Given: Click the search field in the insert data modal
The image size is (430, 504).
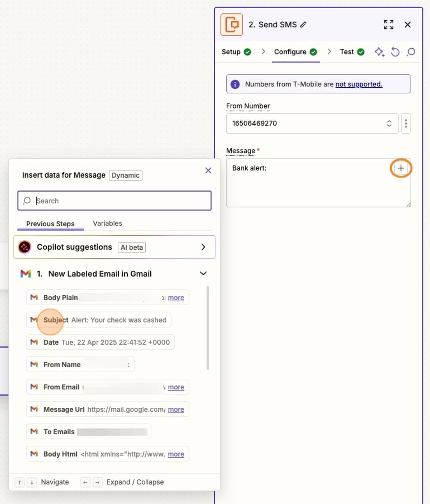Looking at the screenshot, I should (114, 200).
